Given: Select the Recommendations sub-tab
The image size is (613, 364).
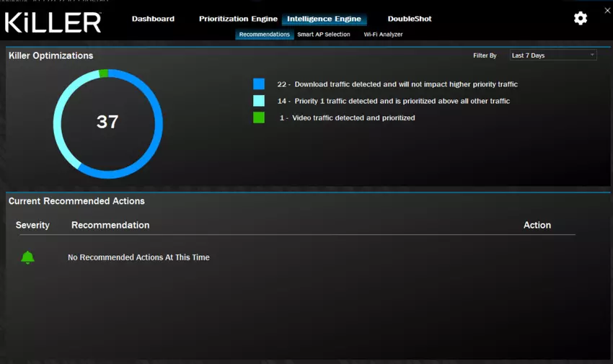Looking at the screenshot, I should tap(264, 35).
